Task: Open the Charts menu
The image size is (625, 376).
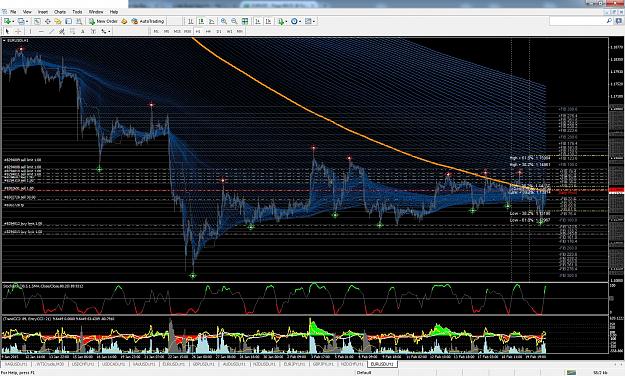Action: coord(60,12)
